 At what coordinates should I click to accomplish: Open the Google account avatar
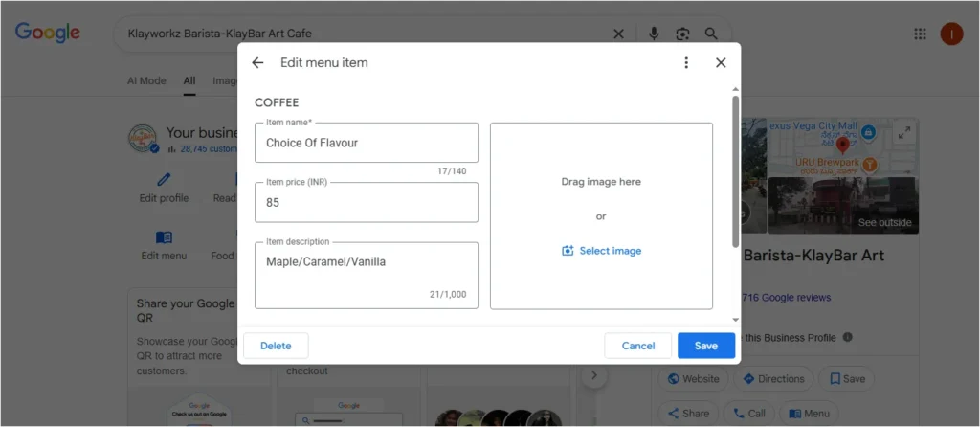click(x=951, y=34)
